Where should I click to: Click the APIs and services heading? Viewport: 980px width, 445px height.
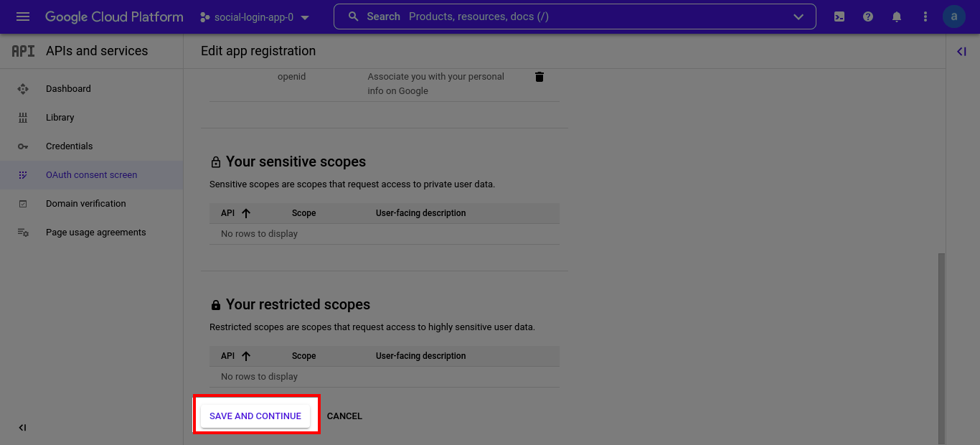tap(97, 51)
